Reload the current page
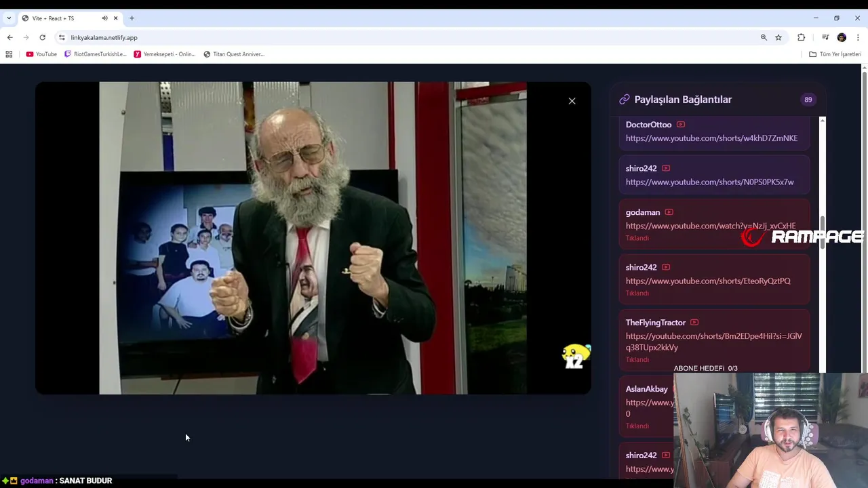Image resolution: width=868 pixels, height=488 pixels. tap(42, 37)
